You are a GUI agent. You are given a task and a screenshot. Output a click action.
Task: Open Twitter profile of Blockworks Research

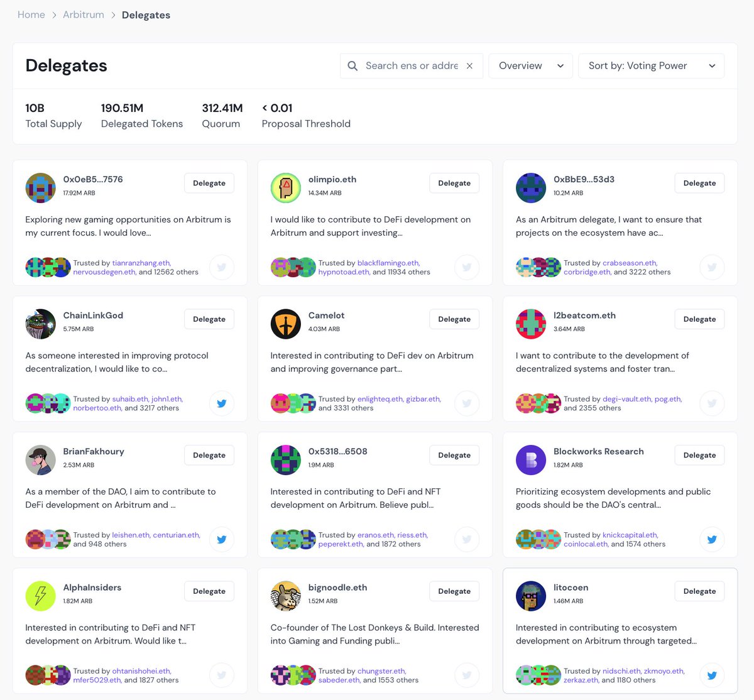click(712, 539)
